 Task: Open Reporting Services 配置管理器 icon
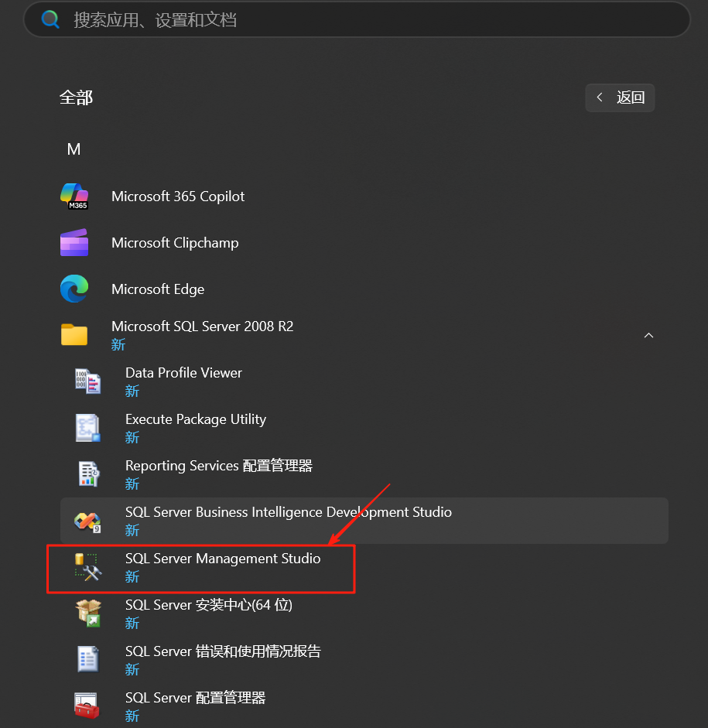[x=88, y=474]
